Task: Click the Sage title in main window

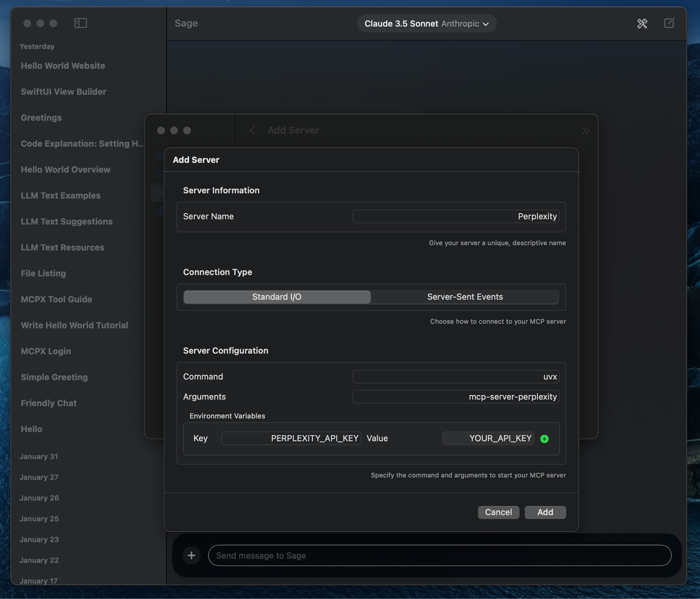Action: click(x=186, y=23)
